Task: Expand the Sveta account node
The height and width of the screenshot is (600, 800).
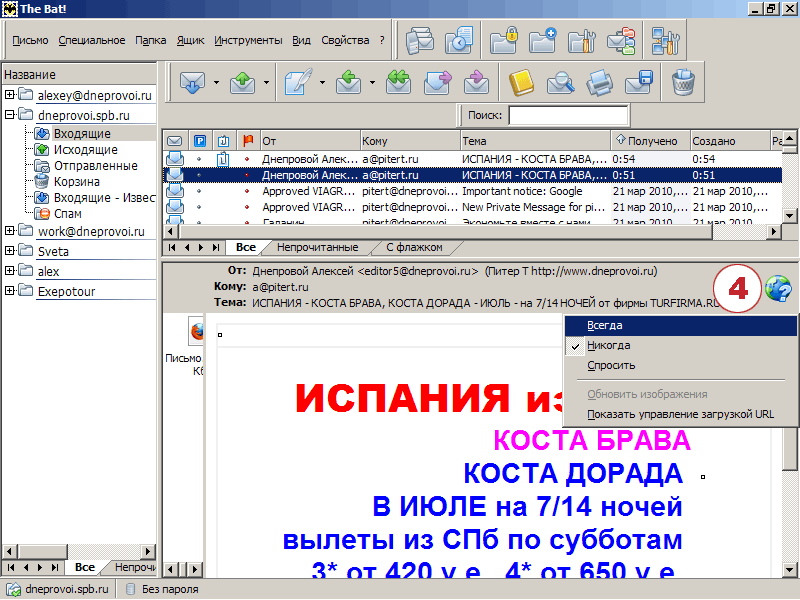Action: [x=10, y=251]
